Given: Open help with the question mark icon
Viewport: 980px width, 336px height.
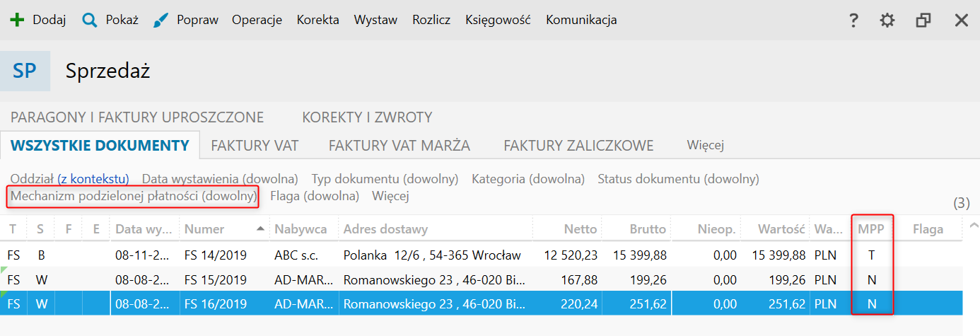Looking at the screenshot, I should click(853, 21).
